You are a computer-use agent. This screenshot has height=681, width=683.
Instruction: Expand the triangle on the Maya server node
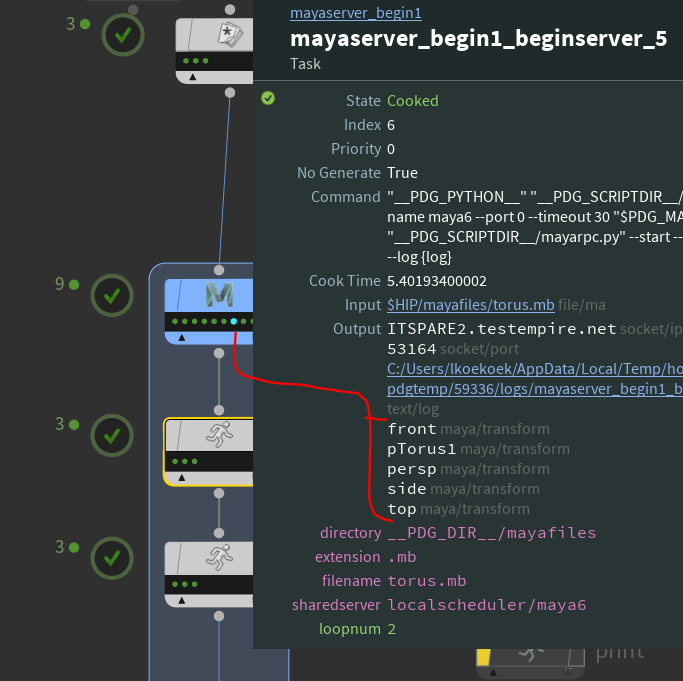(x=181, y=338)
